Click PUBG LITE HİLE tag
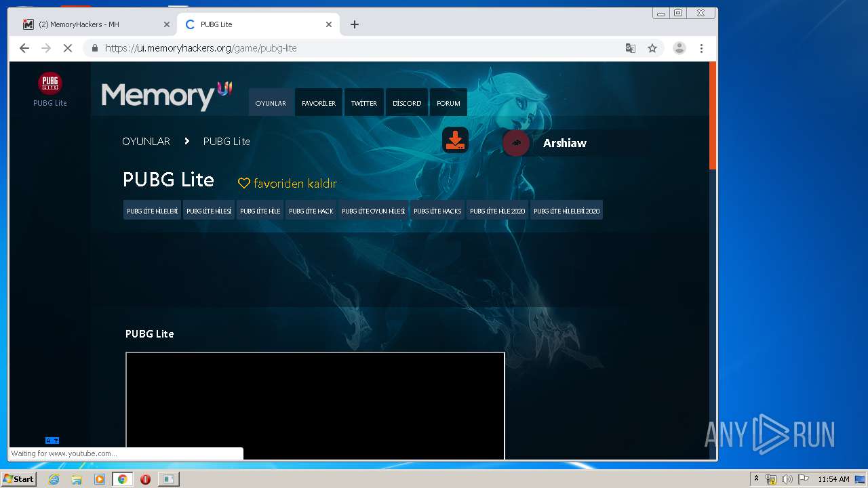Image resolution: width=868 pixels, height=488 pixels. tap(260, 211)
